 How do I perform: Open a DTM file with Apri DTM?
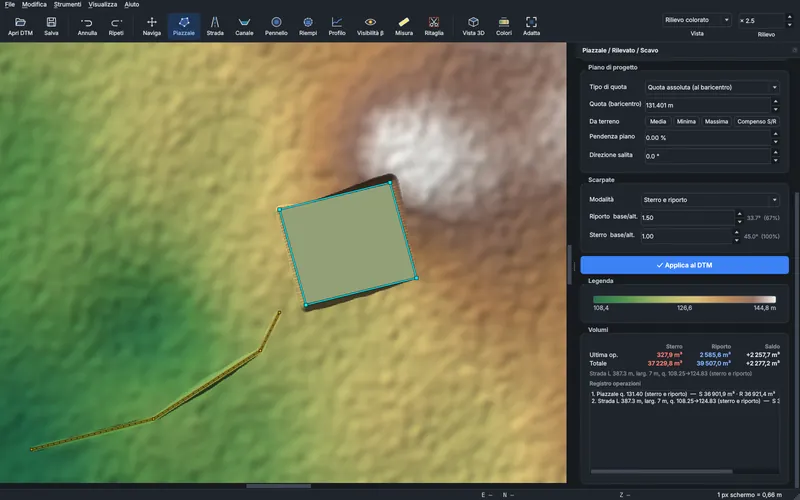tap(20, 26)
